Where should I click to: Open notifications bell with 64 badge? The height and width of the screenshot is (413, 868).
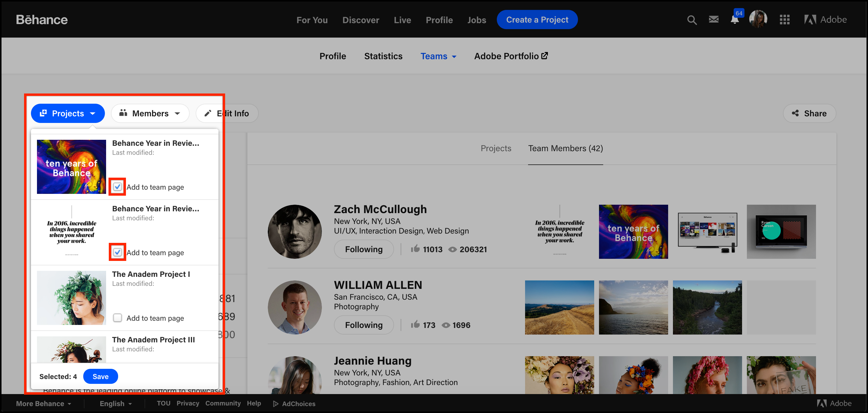(735, 20)
